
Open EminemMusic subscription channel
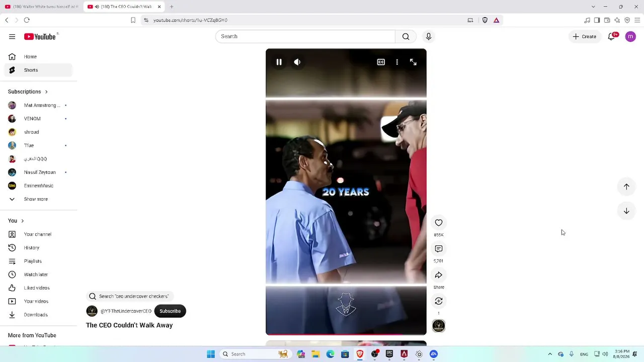click(x=38, y=186)
